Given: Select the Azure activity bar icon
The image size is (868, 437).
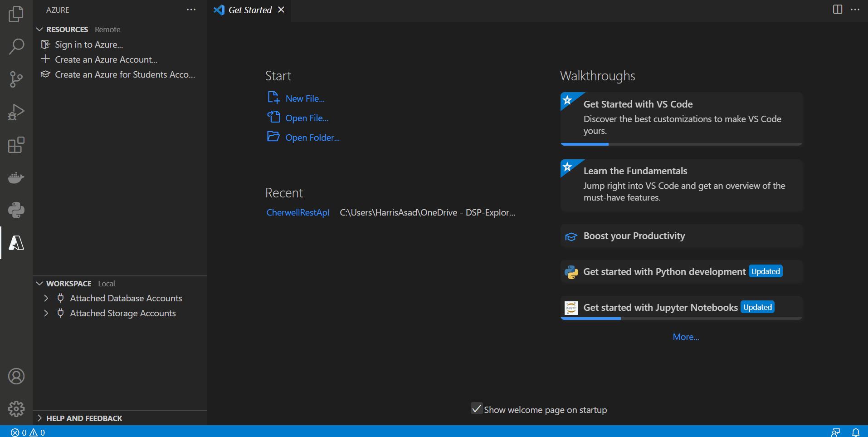Looking at the screenshot, I should coord(16,243).
